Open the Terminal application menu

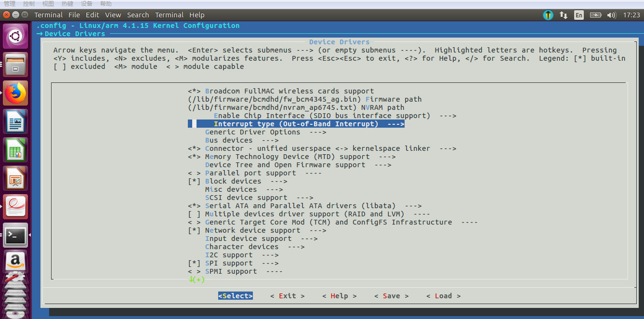pyautogui.click(x=49, y=15)
